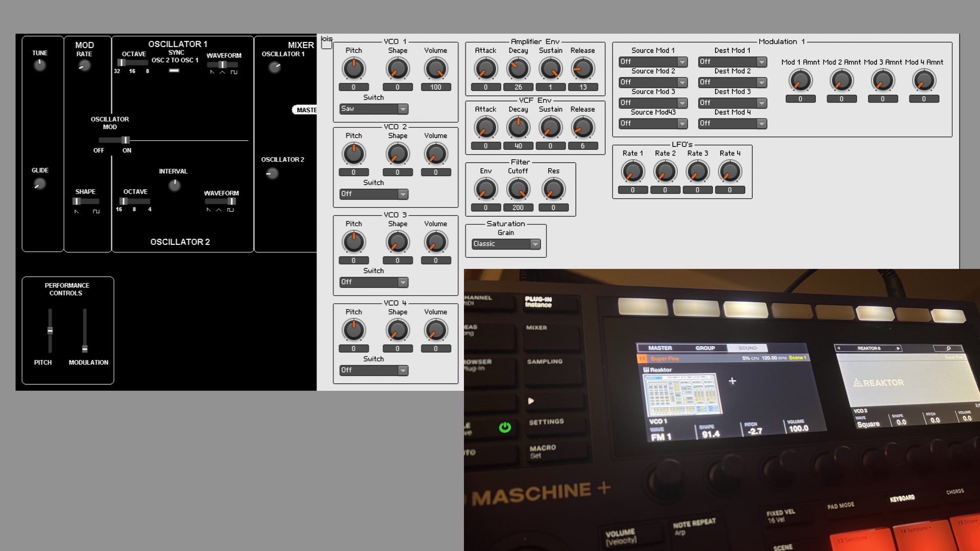This screenshot has height=551, width=980.
Task: Expand the Saturation Grain Classic dropdown
Action: tap(506, 244)
